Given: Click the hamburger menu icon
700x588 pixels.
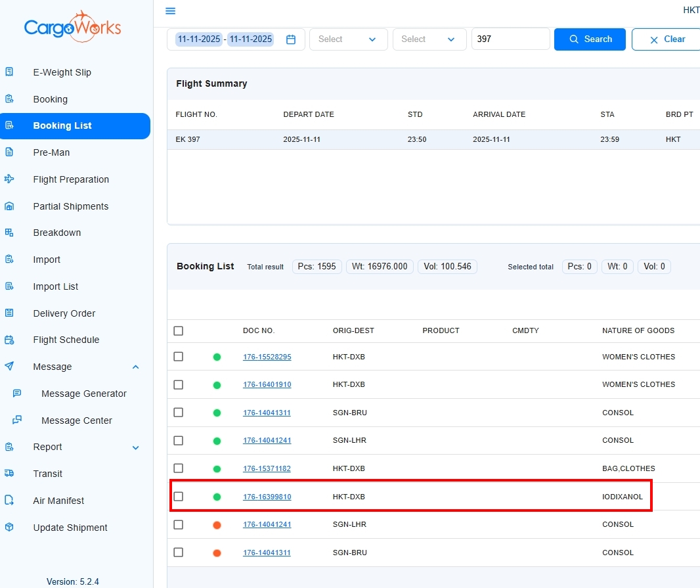Looking at the screenshot, I should (x=171, y=11).
